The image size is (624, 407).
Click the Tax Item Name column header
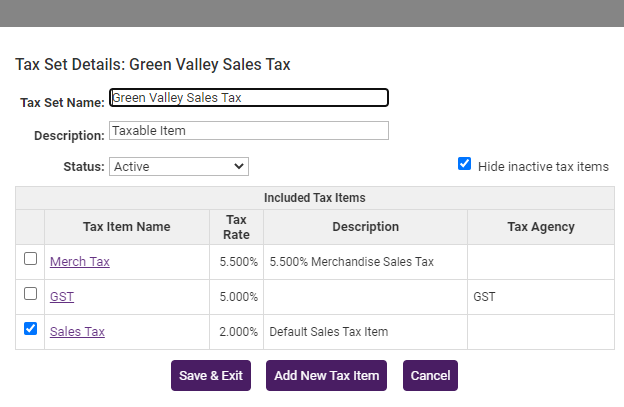point(126,227)
